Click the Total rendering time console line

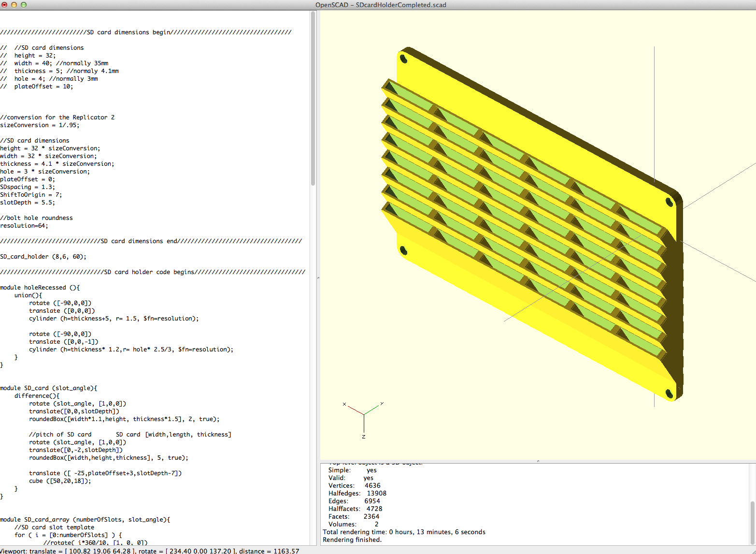[x=404, y=532]
